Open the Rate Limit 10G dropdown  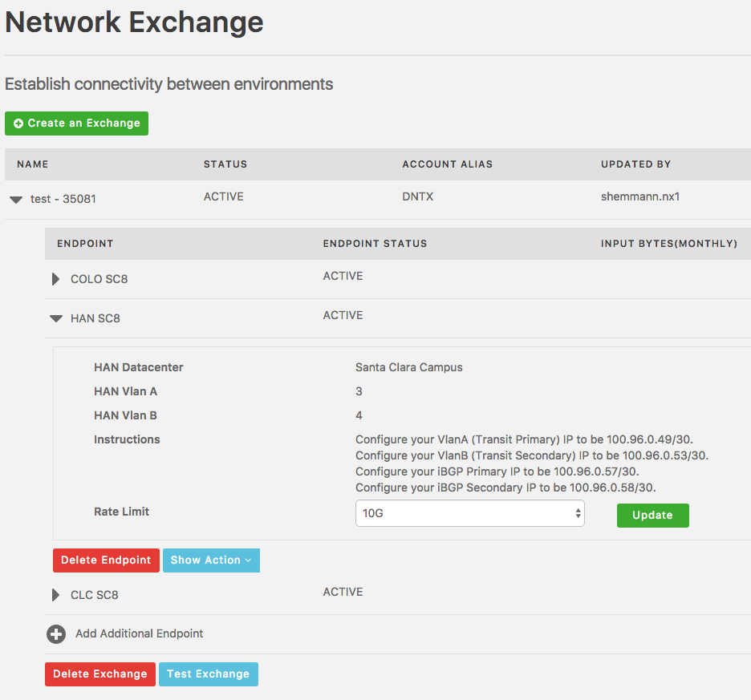470,513
